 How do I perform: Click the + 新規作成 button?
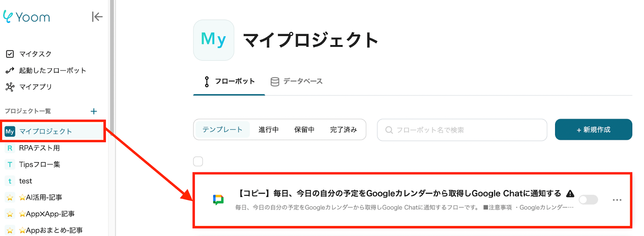(593, 130)
